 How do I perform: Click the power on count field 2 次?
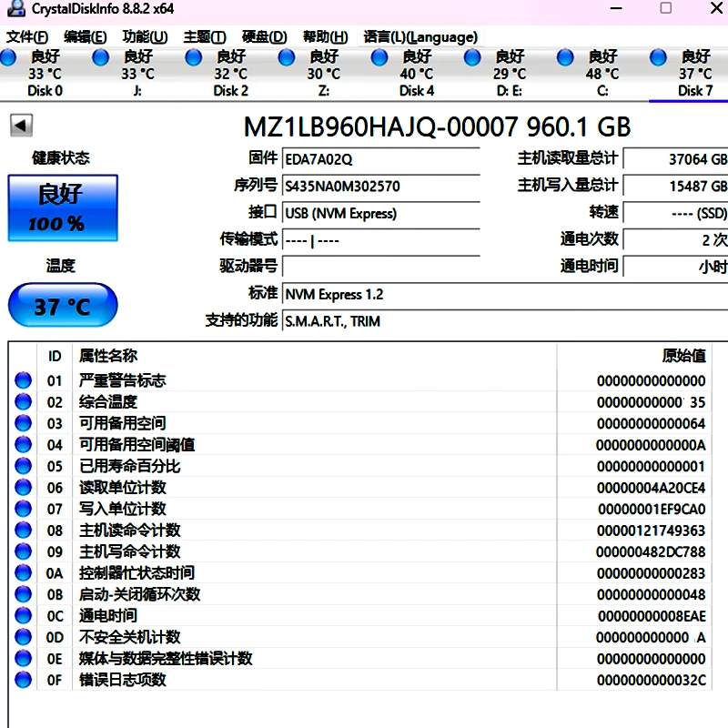(x=675, y=240)
